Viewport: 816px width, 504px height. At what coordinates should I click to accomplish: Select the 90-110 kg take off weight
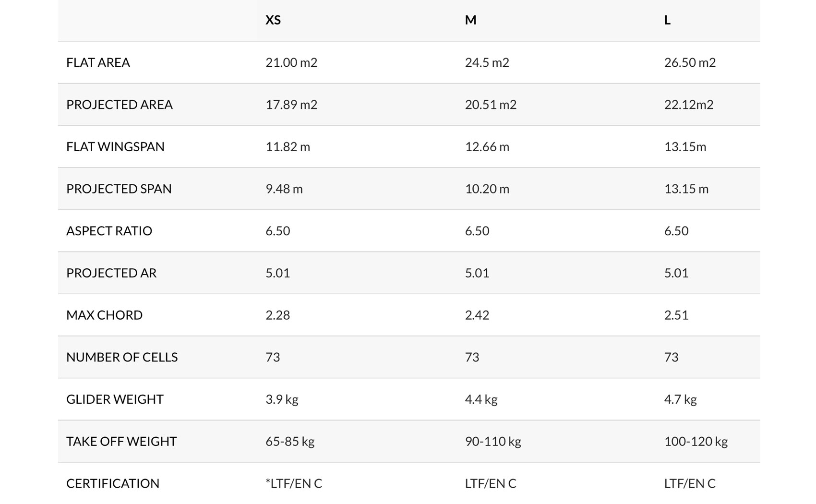(x=493, y=442)
